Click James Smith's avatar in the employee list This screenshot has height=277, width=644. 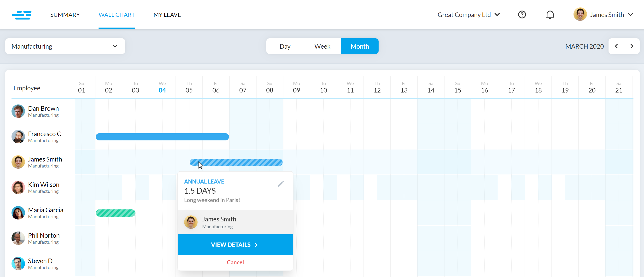pos(18,162)
